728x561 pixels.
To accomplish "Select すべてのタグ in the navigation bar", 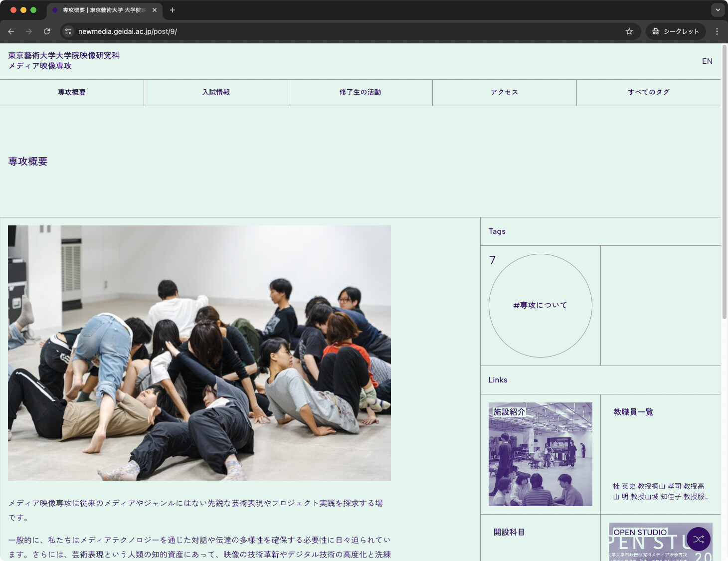I will (648, 92).
